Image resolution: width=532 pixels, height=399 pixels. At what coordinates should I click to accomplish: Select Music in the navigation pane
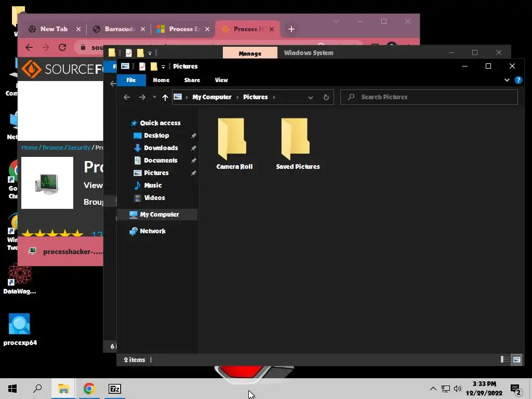tap(152, 185)
